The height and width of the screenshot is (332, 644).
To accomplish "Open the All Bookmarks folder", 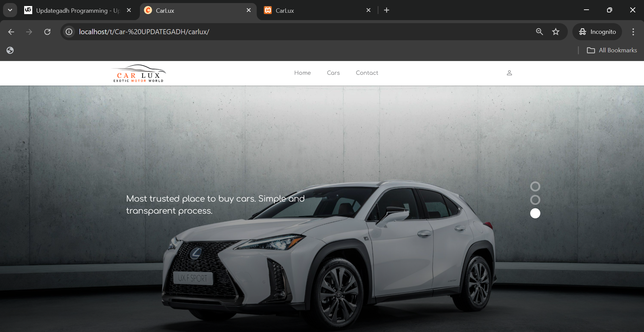I will point(612,50).
